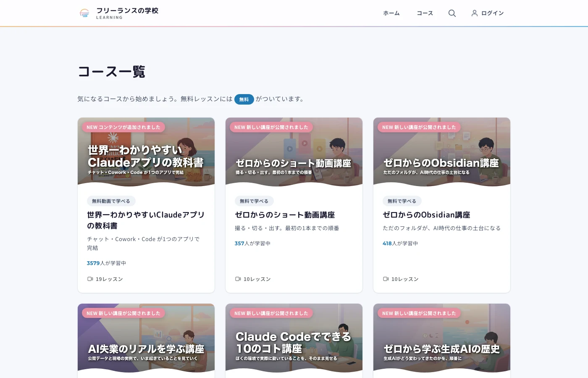
Task: Click 19レッスン text
Action: 109,279
